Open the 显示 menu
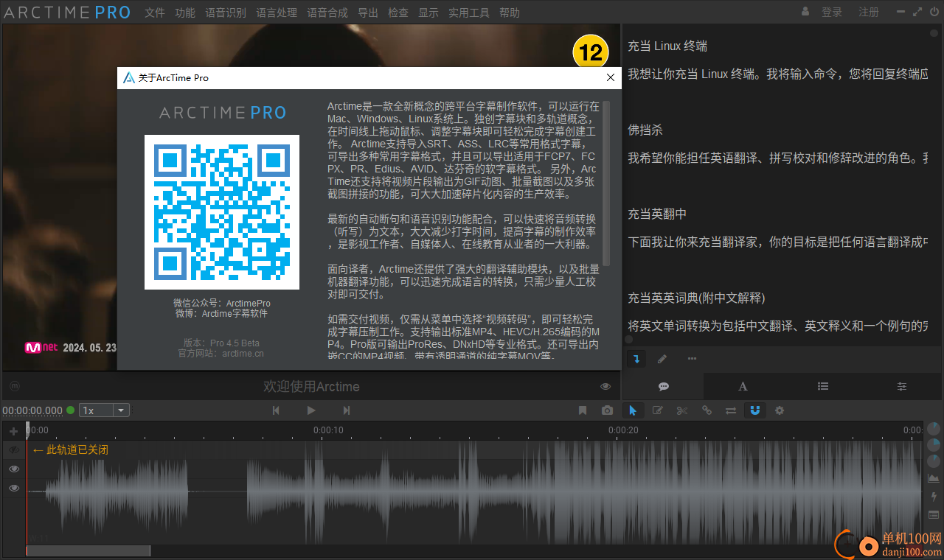This screenshot has height=560, width=944. pyautogui.click(x=428, y=13)
